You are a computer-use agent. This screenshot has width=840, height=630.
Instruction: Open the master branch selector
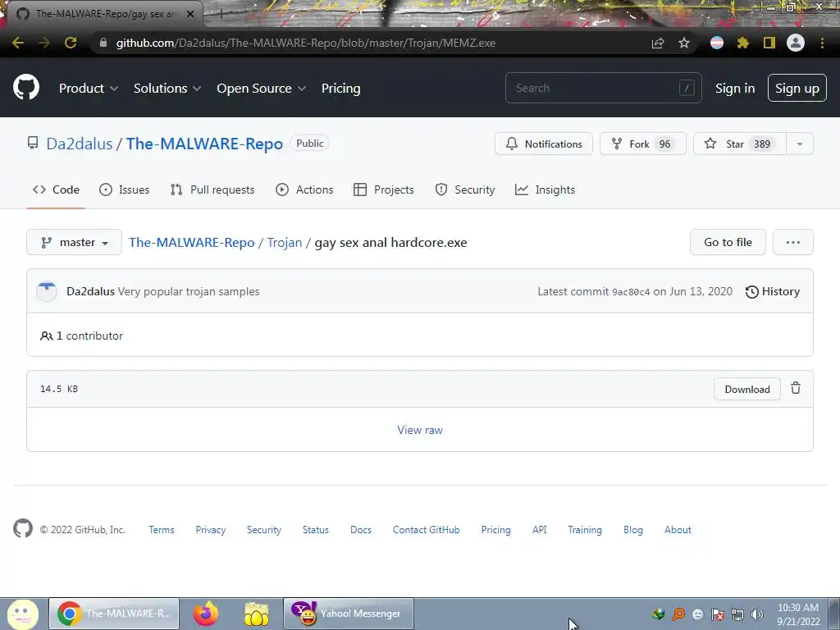74,242
